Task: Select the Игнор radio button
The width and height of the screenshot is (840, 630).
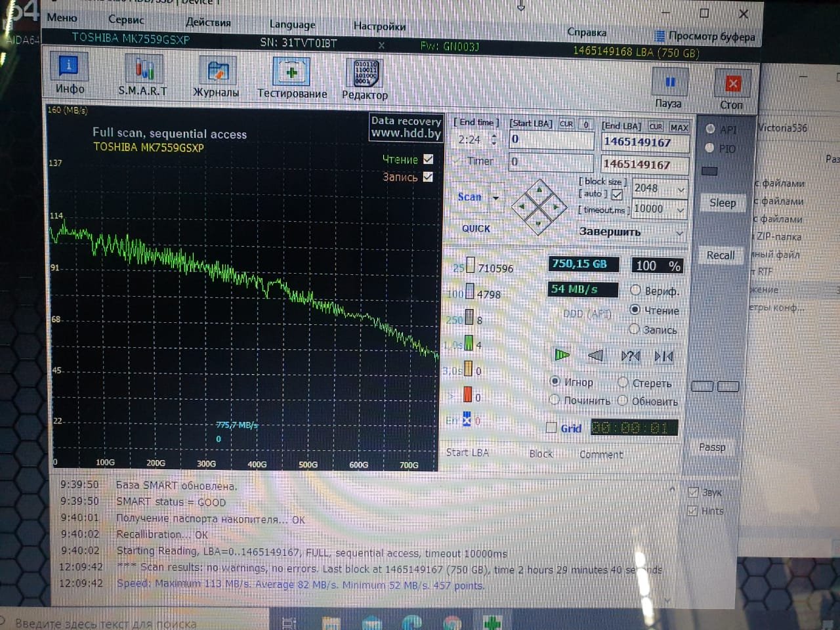Action: pos(555,381)
